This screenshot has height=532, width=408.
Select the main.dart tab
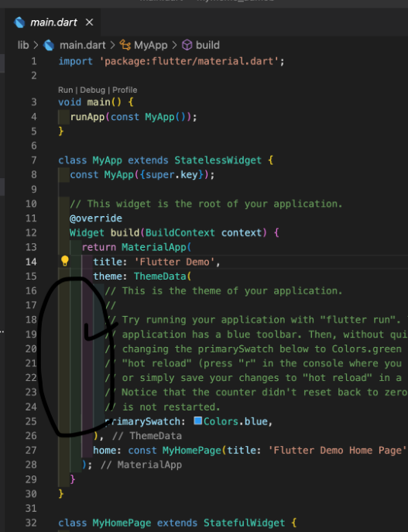coord(53,22)
